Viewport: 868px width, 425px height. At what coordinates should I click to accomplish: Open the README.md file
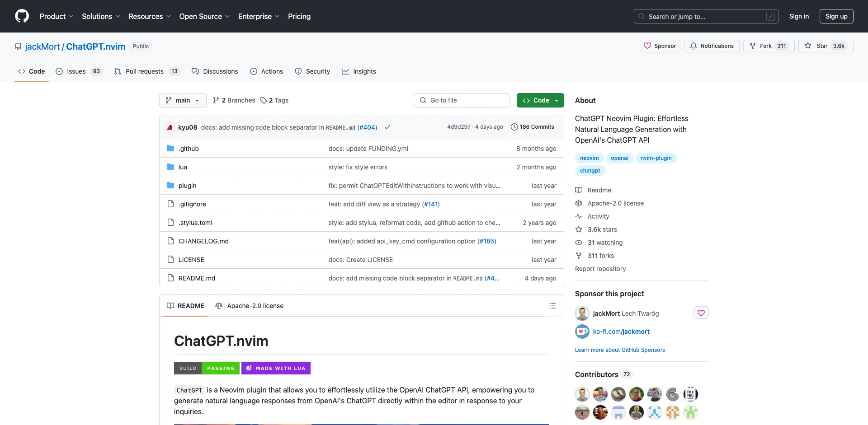click(x=197, y=278)
